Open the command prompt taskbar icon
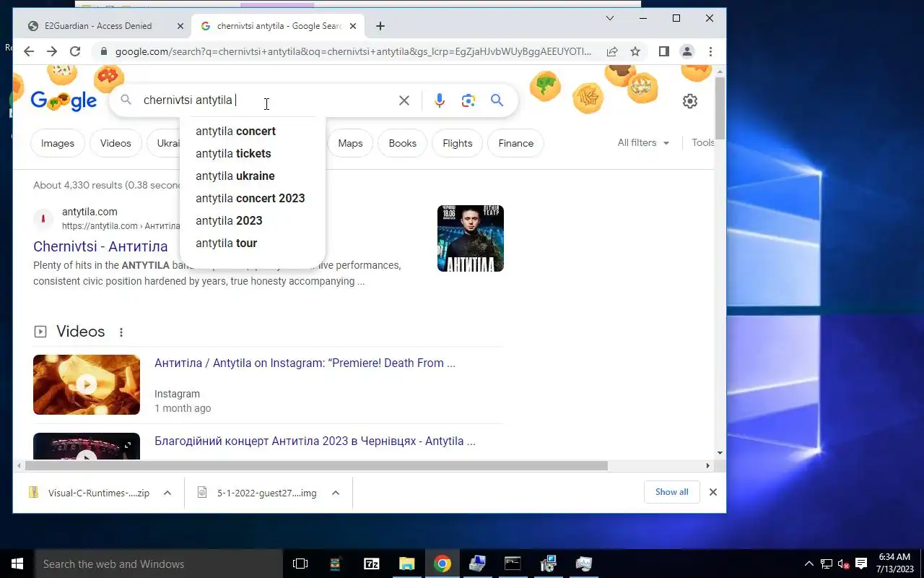The image size is (924, 578). [513, 564]
